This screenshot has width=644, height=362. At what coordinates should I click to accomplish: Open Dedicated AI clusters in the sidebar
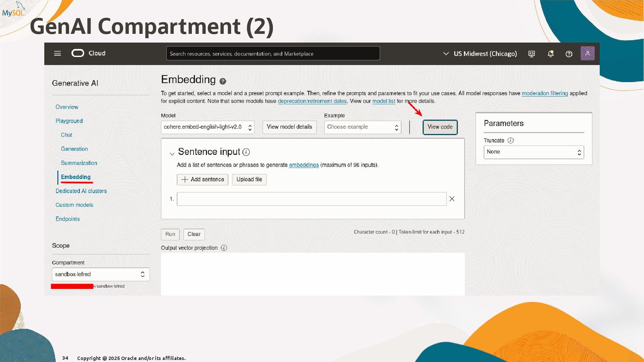[81, 191]
